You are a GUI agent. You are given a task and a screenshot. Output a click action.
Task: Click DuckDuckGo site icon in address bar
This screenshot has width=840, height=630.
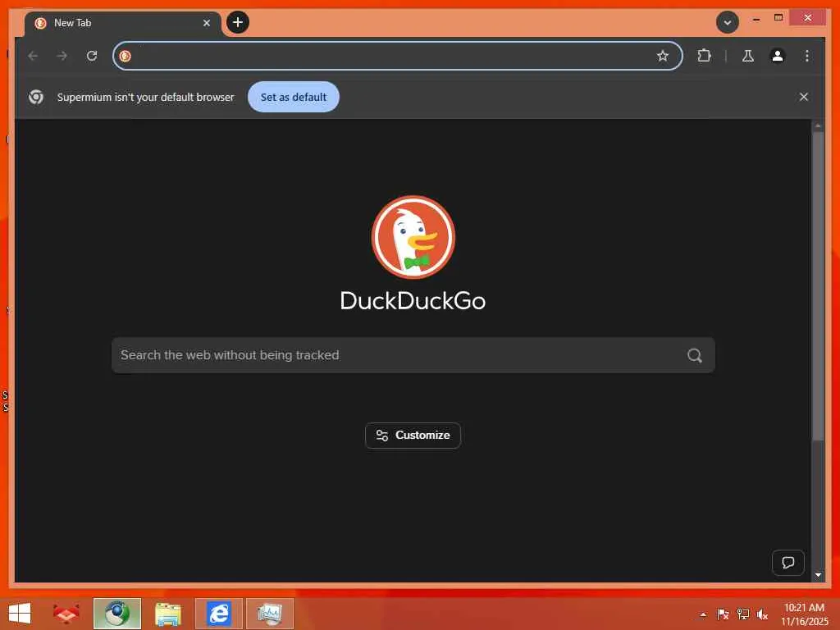pos(126,56)
